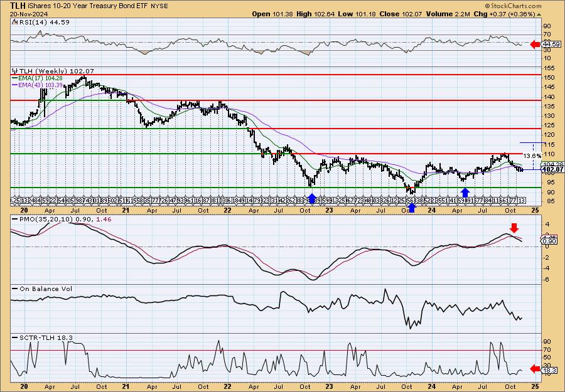Click the -6 level on the PMO axis

[x=547, y=280]
